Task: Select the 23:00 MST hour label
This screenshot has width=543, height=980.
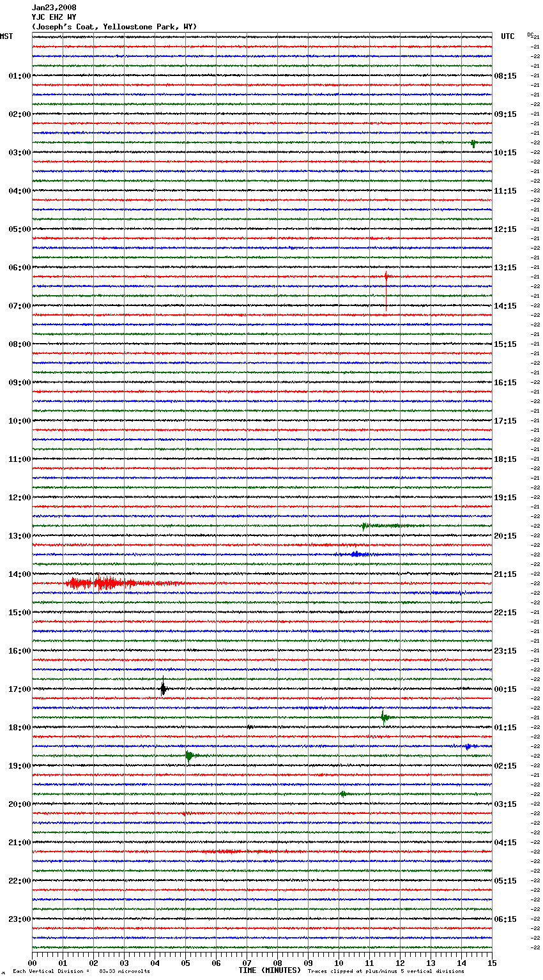Action: coord(19,919)
